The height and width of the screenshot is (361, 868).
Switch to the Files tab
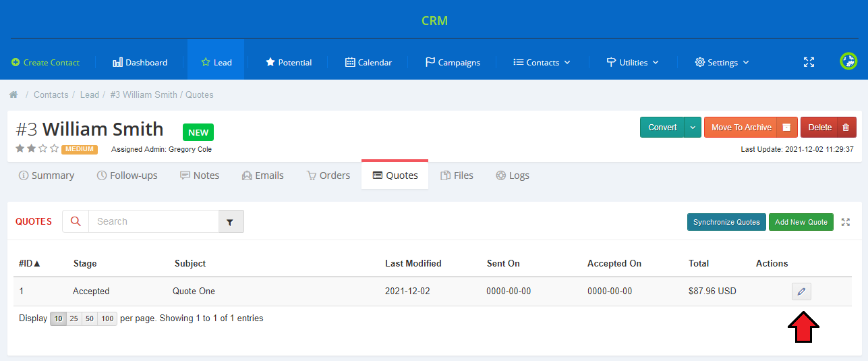coord(457,175)
